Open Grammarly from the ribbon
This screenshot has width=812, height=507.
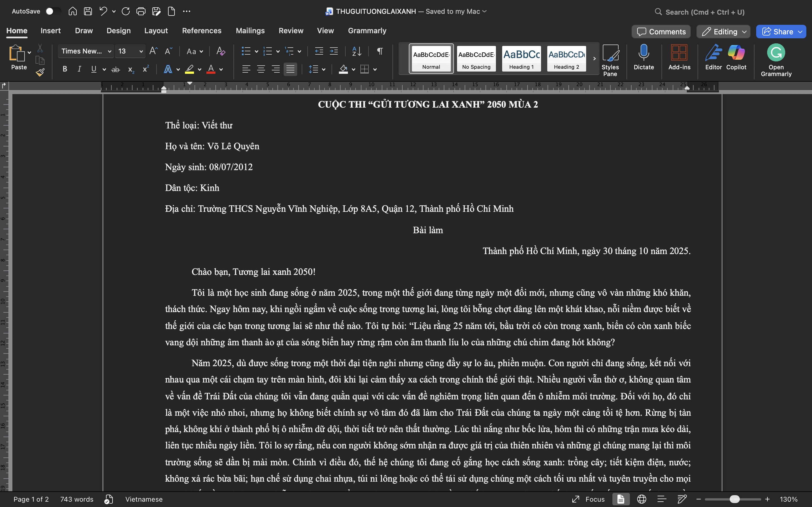click(776, 60)
